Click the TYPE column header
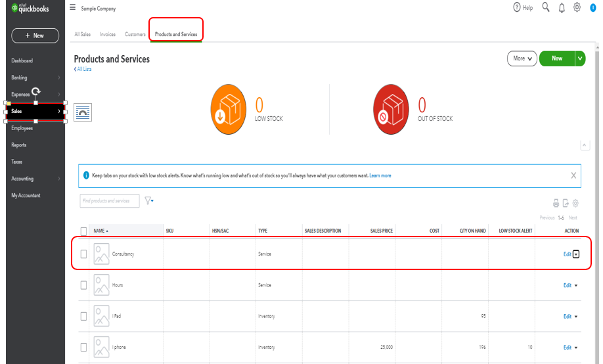 pyautogui.click(x=263, y=231)
